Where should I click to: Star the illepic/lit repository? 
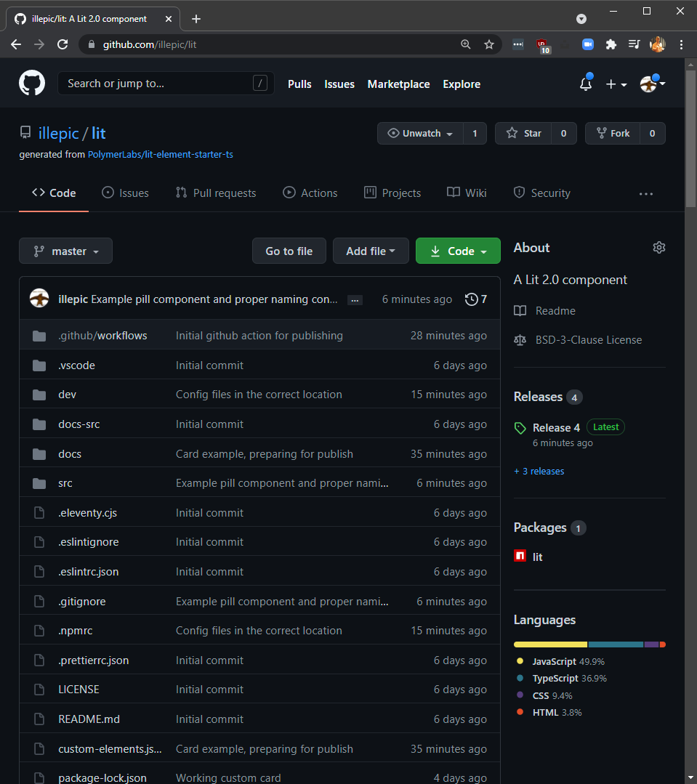point(523,134)
